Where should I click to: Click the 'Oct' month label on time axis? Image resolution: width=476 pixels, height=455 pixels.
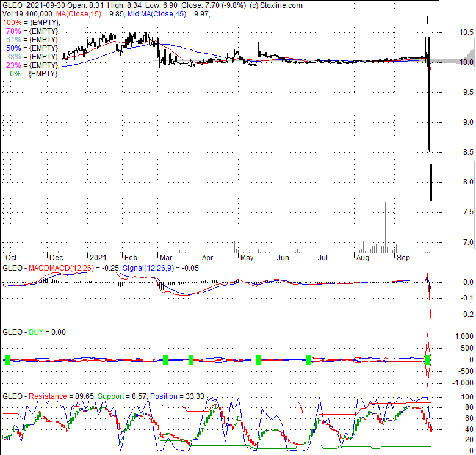coord(11,258)
